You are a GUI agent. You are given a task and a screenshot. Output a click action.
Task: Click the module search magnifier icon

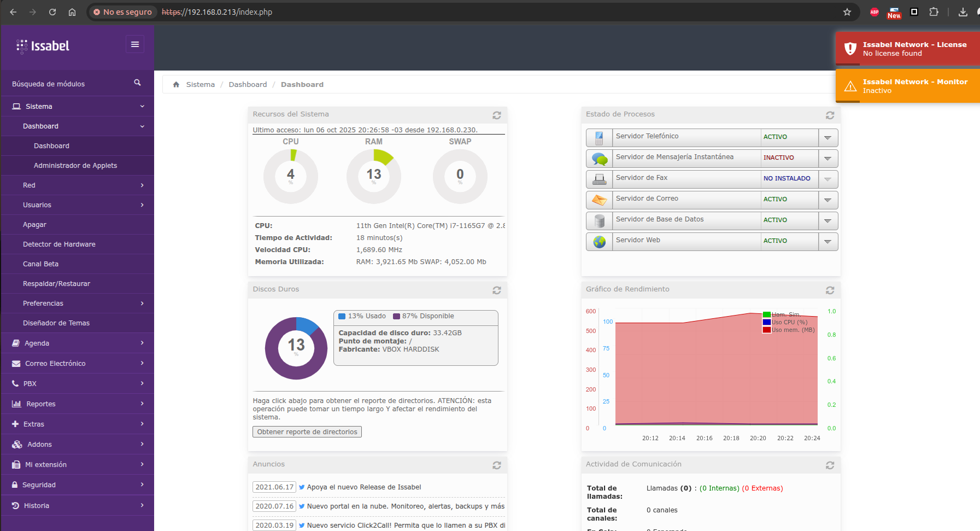(x=137, y=83)
